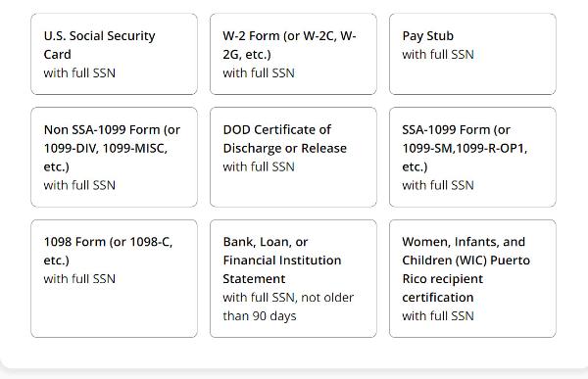Select DOD Certificate of Discharge or Release

pos(293,157)
